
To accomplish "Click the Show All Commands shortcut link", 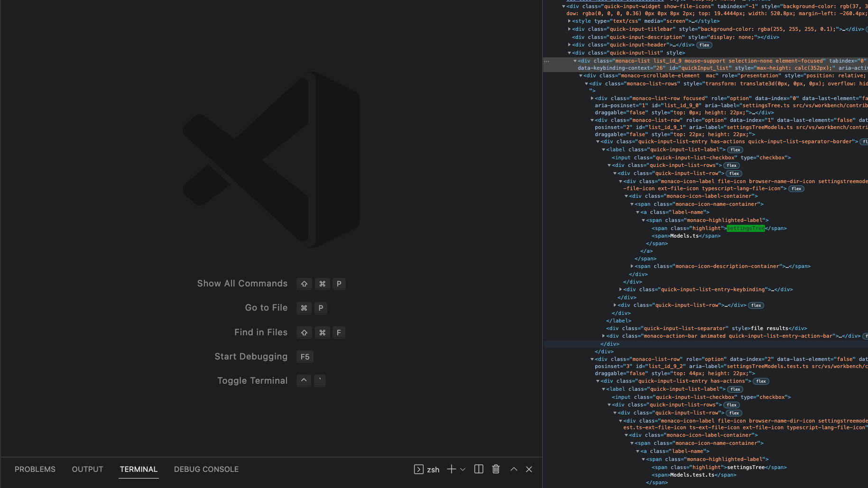I will pyautogui.click(x=242, y=284).
